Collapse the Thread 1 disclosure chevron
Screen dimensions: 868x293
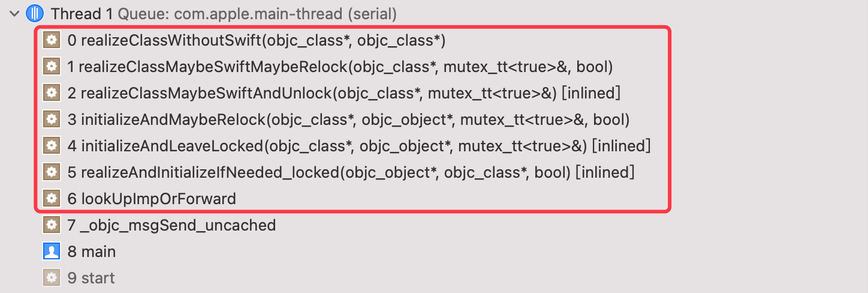coord(14,14)
